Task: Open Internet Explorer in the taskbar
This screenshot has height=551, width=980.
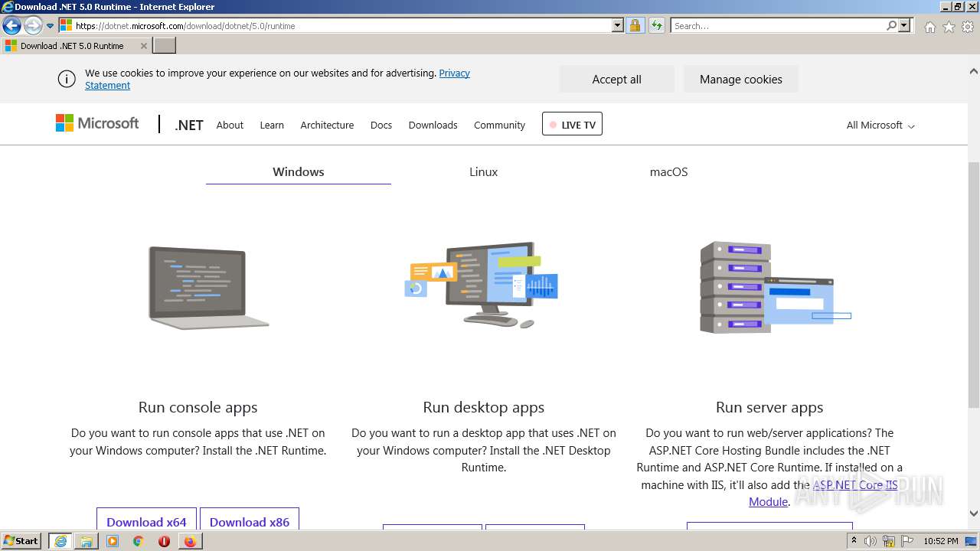Action: point(60,541)
